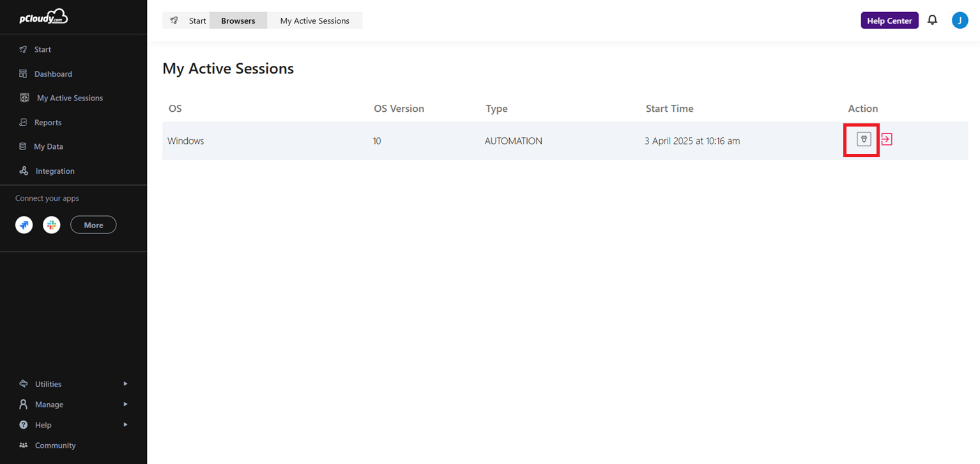
Task: Open the Help Center button
Action: 889,20
